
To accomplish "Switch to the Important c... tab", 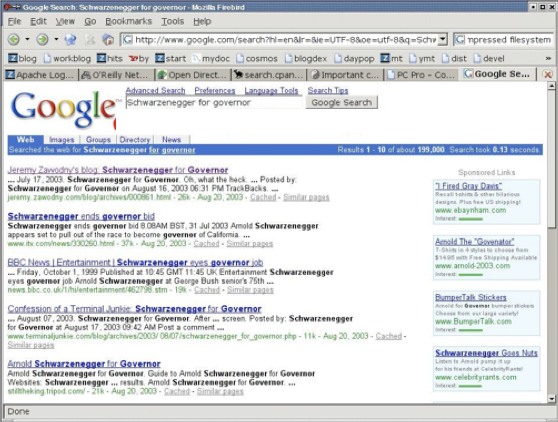I will [346, 75].
